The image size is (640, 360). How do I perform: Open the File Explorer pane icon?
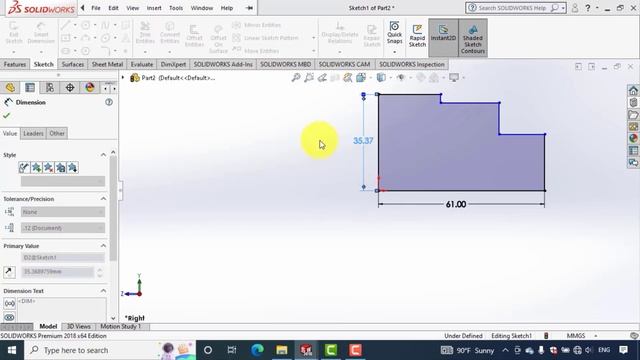pos(633,115)
